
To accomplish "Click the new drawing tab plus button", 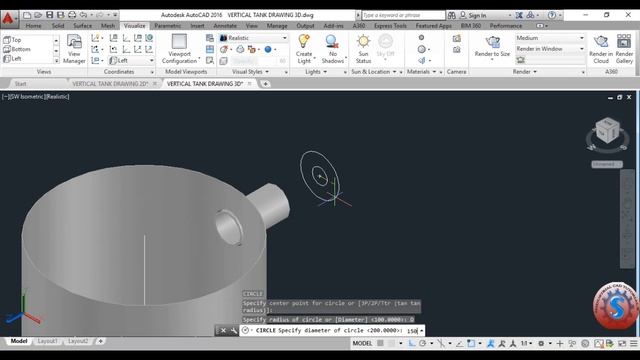I will pos(265,84).
